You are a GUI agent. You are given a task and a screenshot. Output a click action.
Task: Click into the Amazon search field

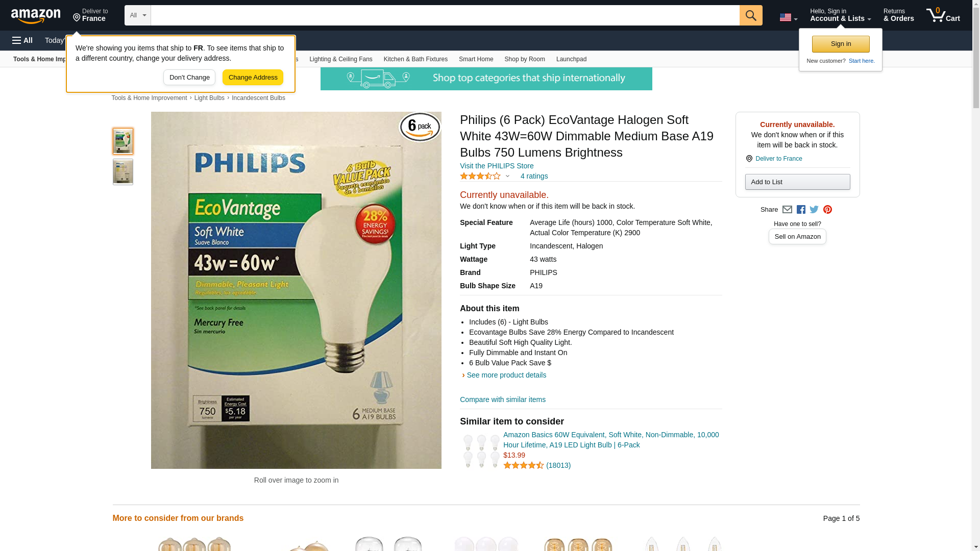(x=445, y=15)
